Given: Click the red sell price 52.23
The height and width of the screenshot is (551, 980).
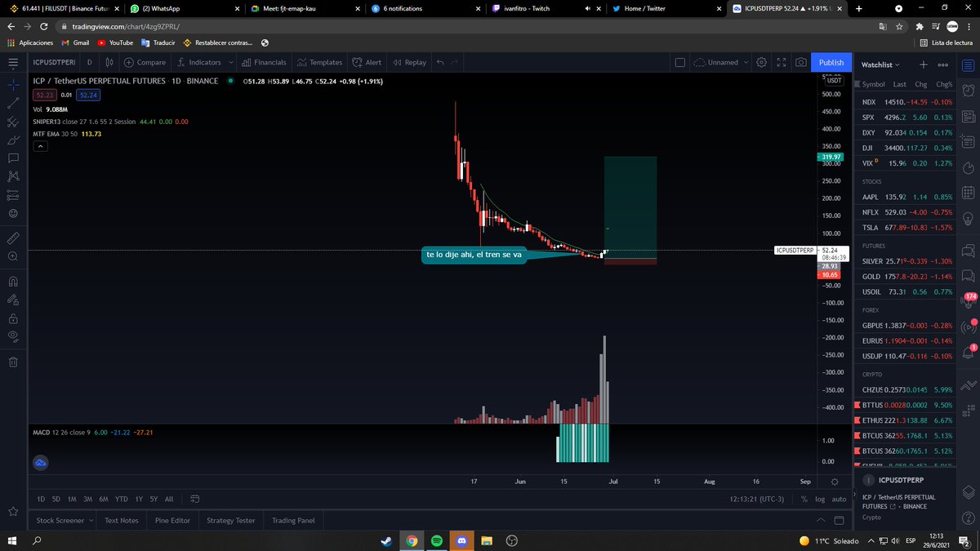Looking at the screenshot, I should tap(43, 96).
